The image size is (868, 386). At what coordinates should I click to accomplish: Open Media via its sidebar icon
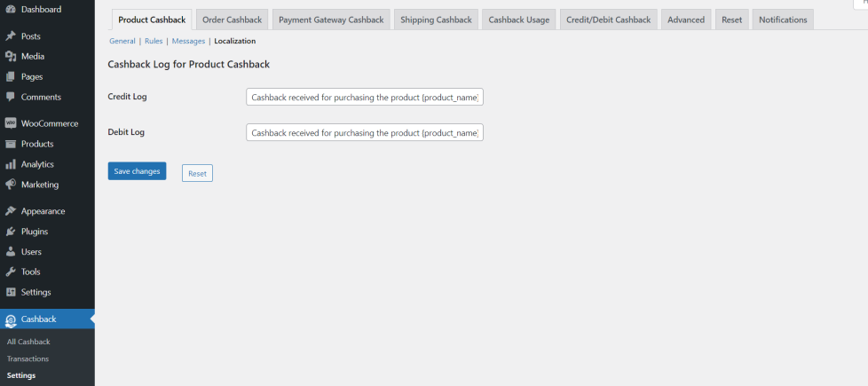(11, 57)
